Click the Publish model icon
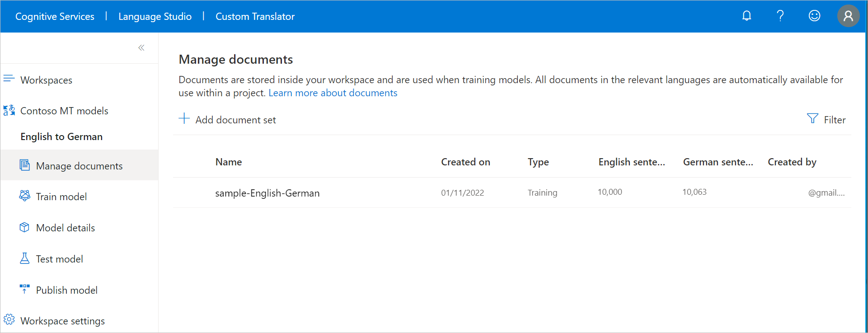868x333 pixels. pos(24,289)
